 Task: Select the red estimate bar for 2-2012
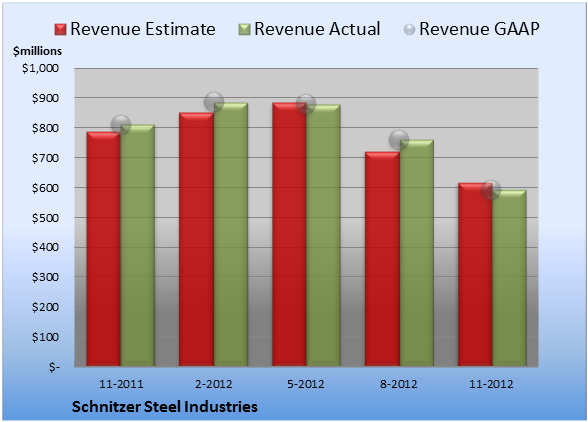pos(196,239)
